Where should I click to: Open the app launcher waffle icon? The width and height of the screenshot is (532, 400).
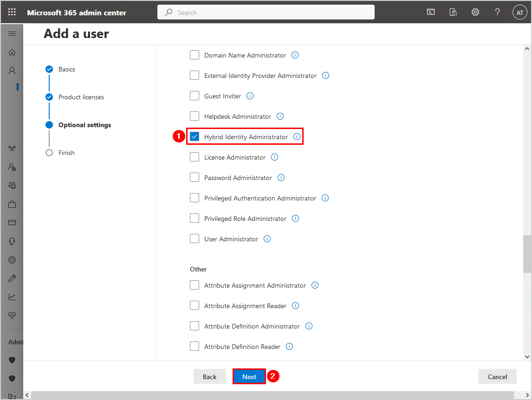tap(12, 13)
